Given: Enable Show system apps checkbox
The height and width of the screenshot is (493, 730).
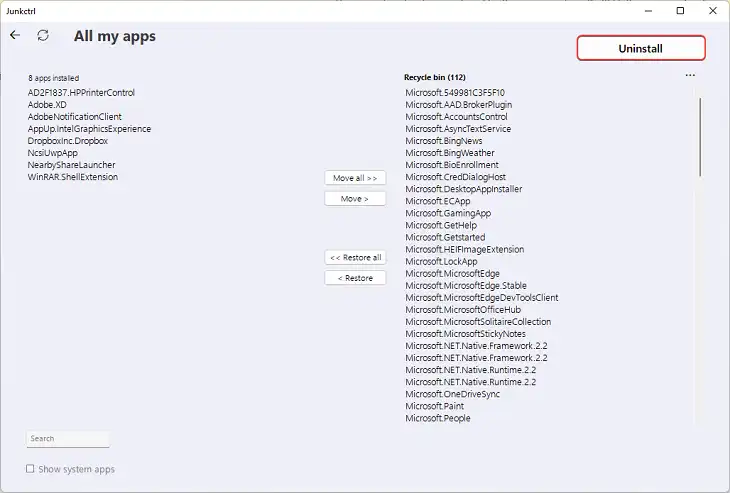Looking at the screenshot, I should [x=30, y=469].
